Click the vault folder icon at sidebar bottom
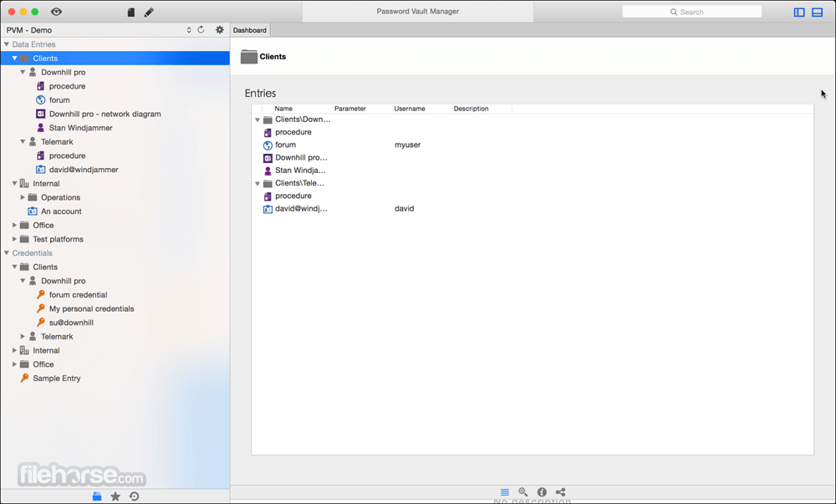The image size is (836, 504). point(97,496)
